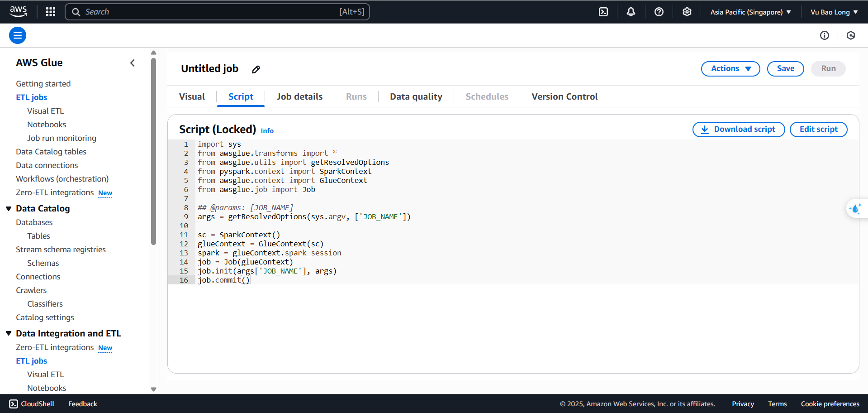Open the info panel circle icon

point(825,35)
